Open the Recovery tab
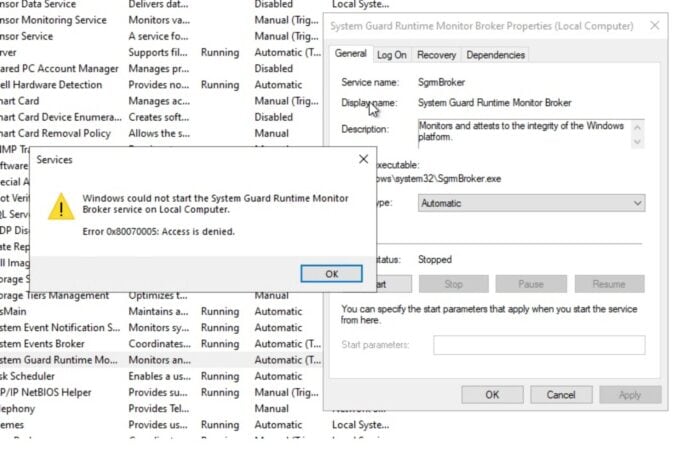Image resolution: width=700 pixels, height=467 pixels. pyautogui.click(x=436, y=55)
